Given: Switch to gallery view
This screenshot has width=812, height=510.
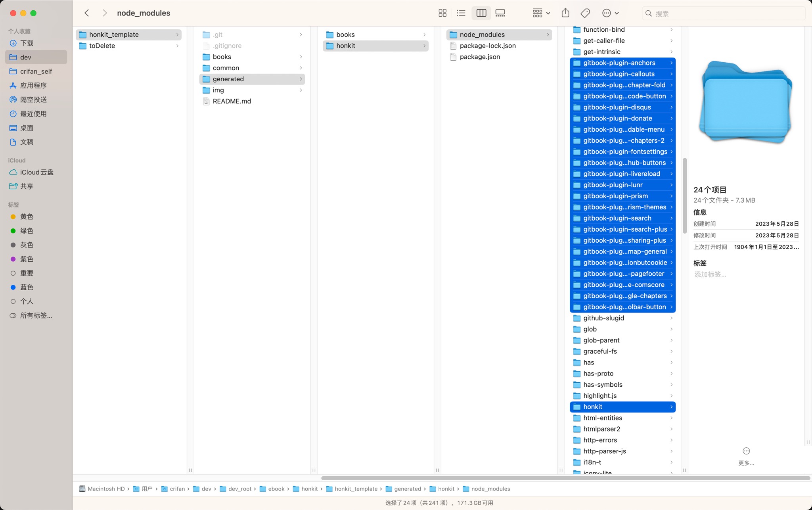Looking at the screenshot, I should point(500,13).
